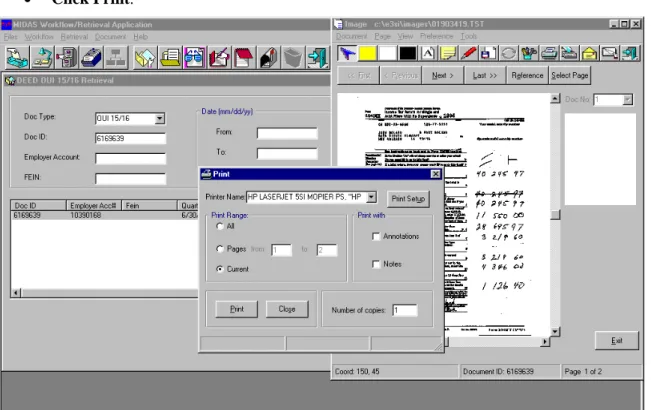
Task: Click the eyeglasses view document icon
Action: pos(194,57)
